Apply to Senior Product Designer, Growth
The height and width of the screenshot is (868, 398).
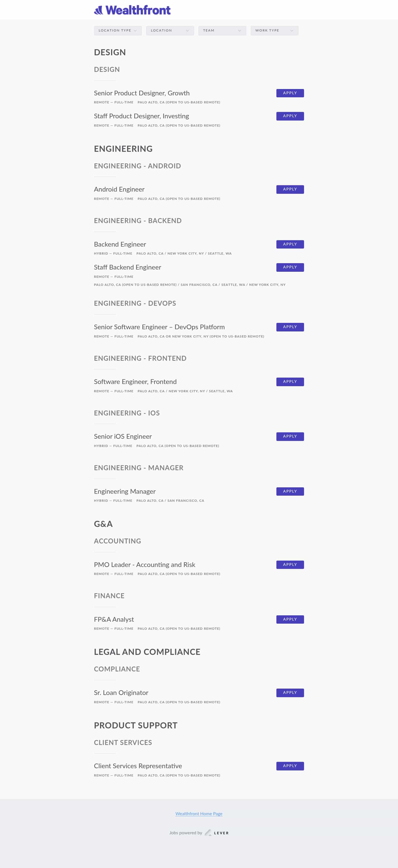coord(290,93)
